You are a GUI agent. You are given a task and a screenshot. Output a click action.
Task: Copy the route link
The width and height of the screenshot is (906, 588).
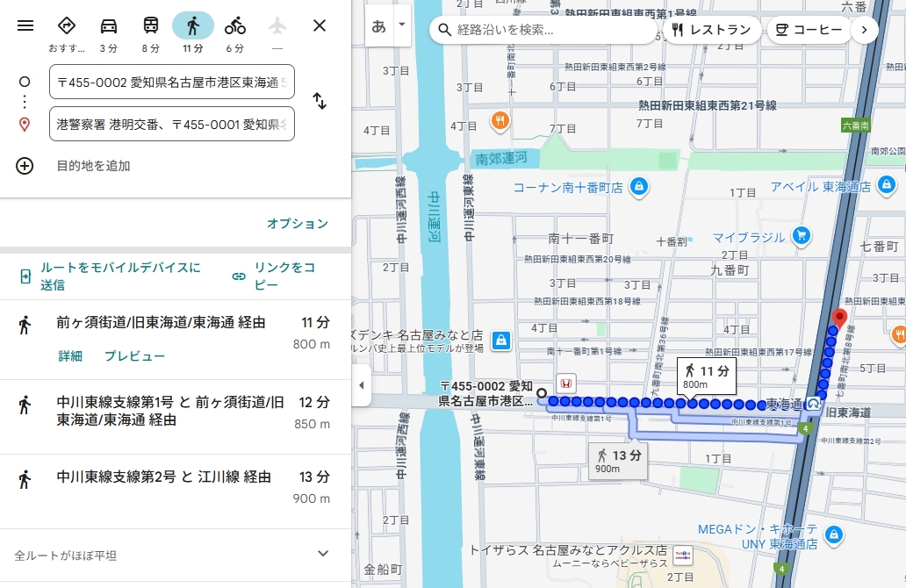pos(275,276)
